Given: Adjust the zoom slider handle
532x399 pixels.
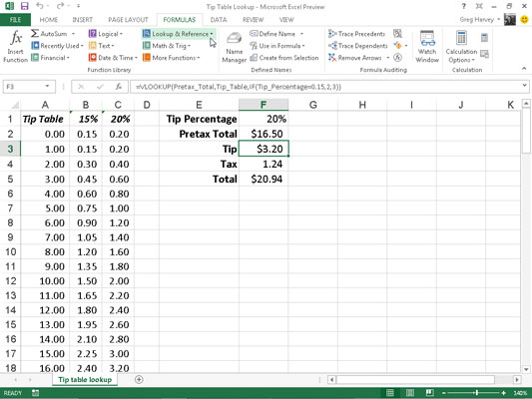Looking at the screenshot, I should point(477,393).
